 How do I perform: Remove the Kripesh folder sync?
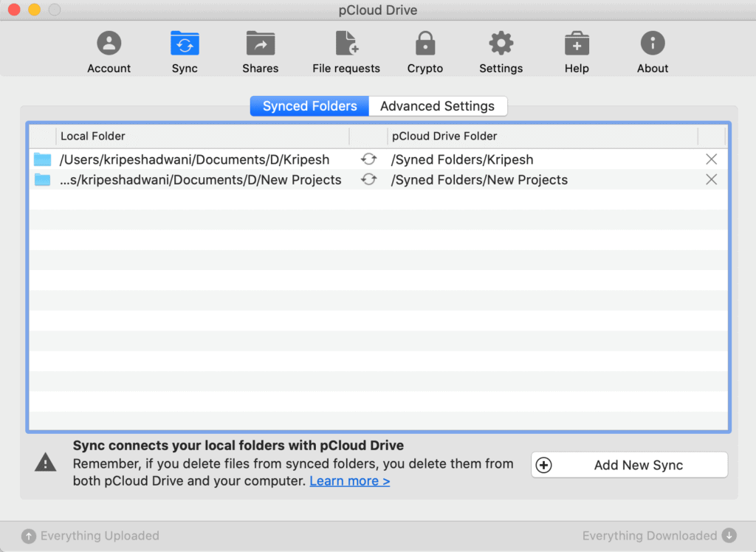[x=711, y=159]
